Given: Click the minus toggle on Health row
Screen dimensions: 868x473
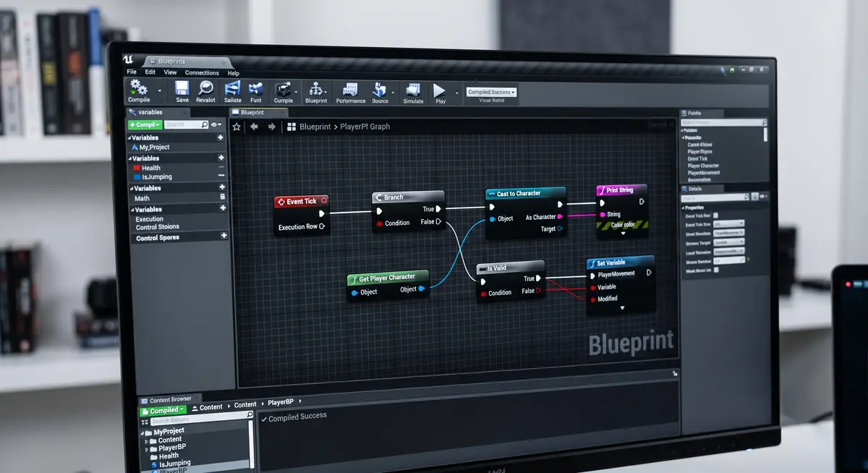Looking at the screenshot, I should pyautogui.click(x=221, y=167).
